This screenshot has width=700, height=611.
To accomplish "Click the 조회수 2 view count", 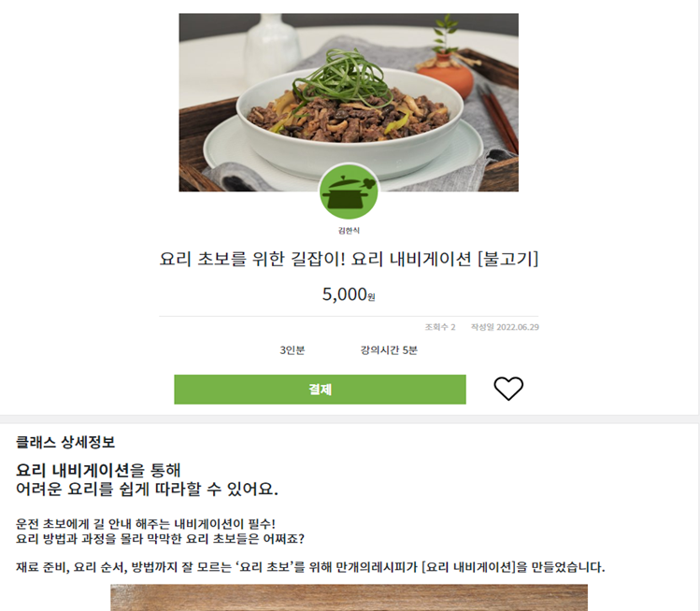I will 440,327.
